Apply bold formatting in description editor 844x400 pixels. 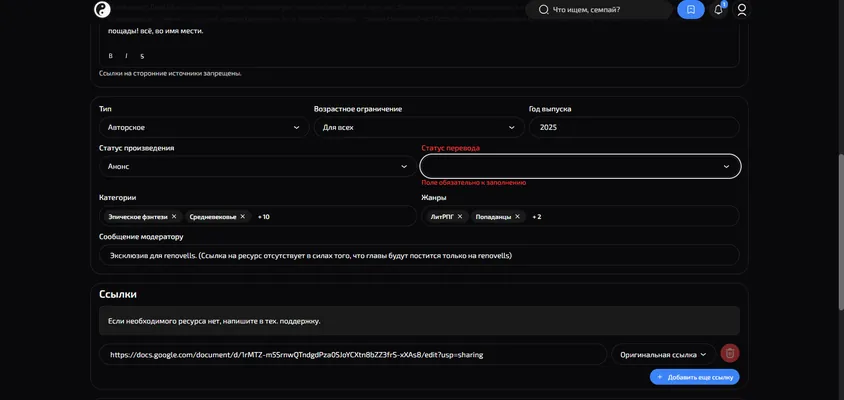111,56
